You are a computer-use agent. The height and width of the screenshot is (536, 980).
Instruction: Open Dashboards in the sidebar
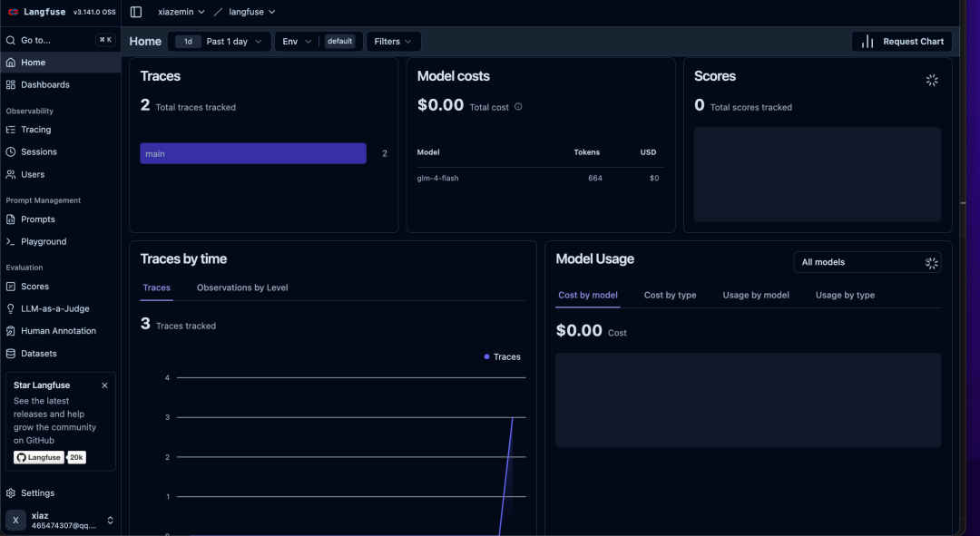[61, 84]
